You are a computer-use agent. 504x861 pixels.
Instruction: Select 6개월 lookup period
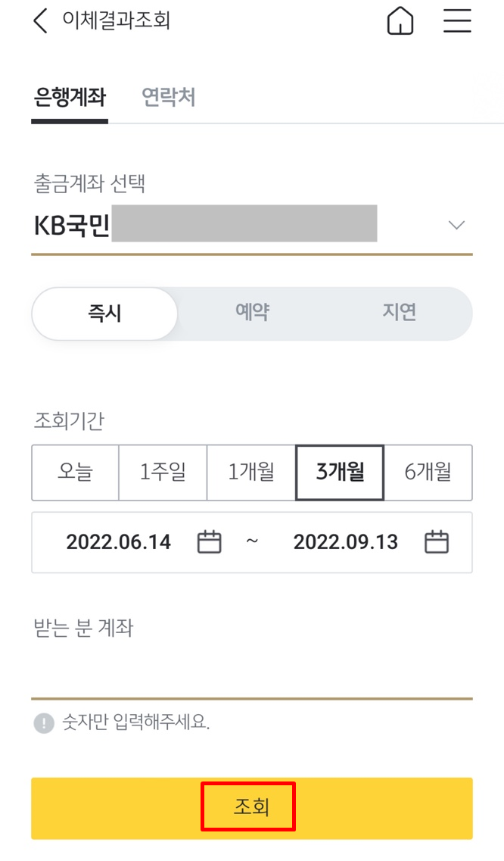coord(428,473)
